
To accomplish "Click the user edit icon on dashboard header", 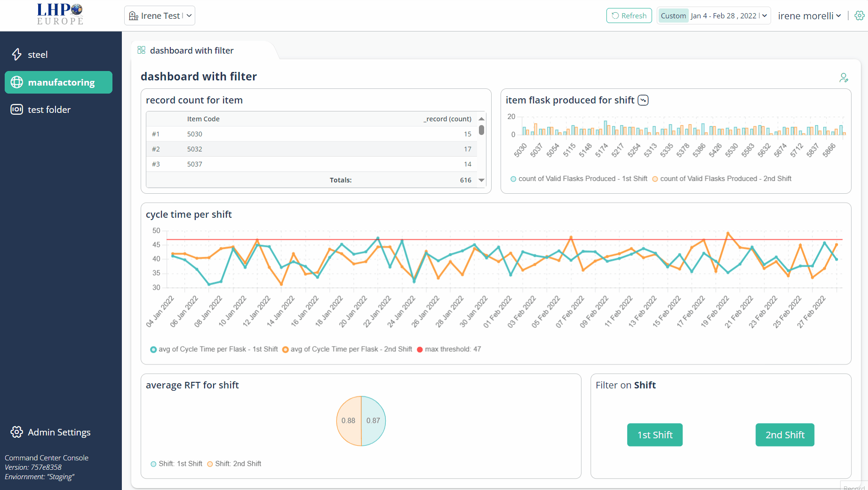I will [x=844, y=78].
